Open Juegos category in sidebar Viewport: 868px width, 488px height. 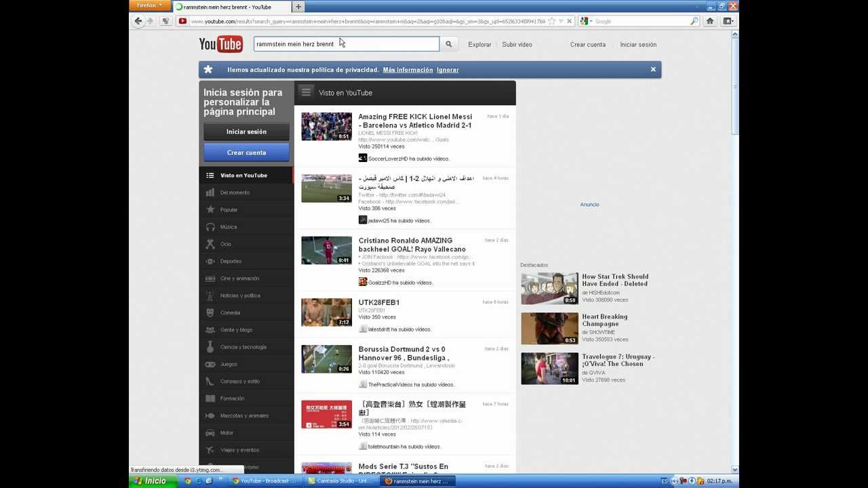(x=247, y=364)
